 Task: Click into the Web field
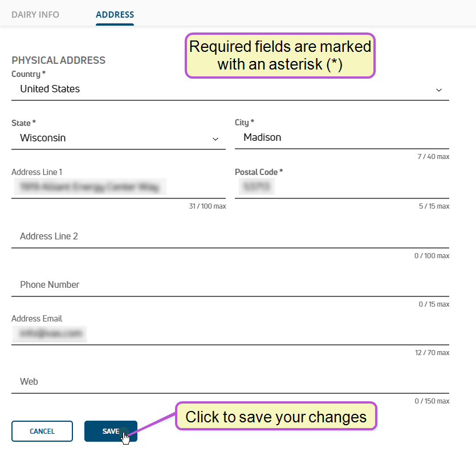click(x=230, y=382)
